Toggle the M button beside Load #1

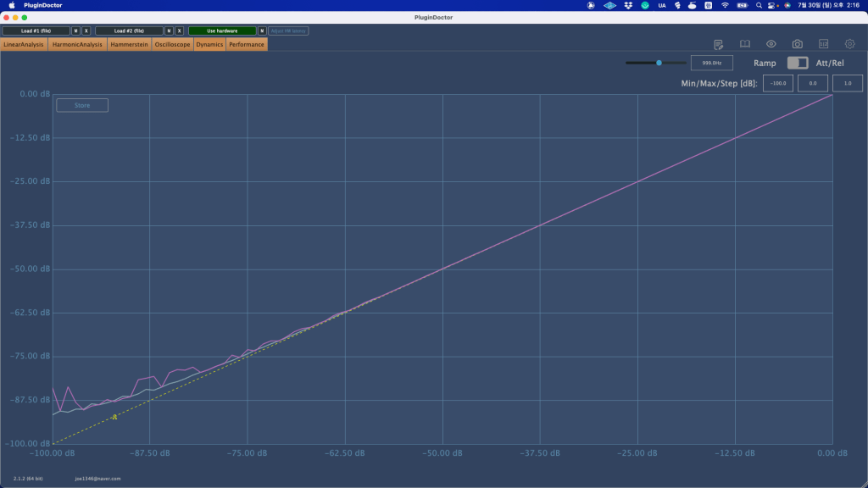pos(75,30)
